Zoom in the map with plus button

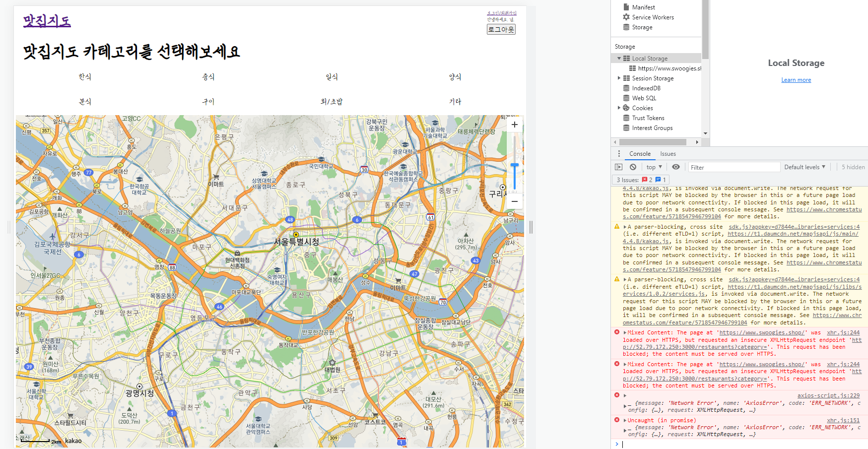click(515, 125)
